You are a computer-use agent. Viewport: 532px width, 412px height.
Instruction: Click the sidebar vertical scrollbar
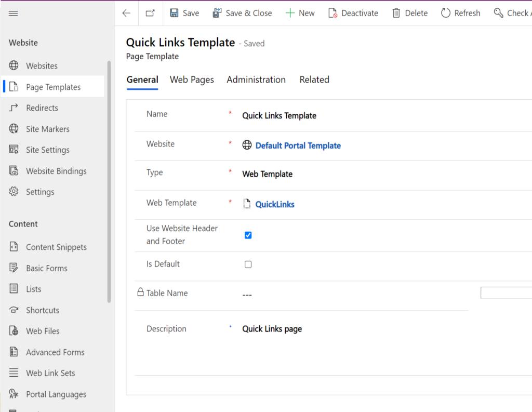109,181
